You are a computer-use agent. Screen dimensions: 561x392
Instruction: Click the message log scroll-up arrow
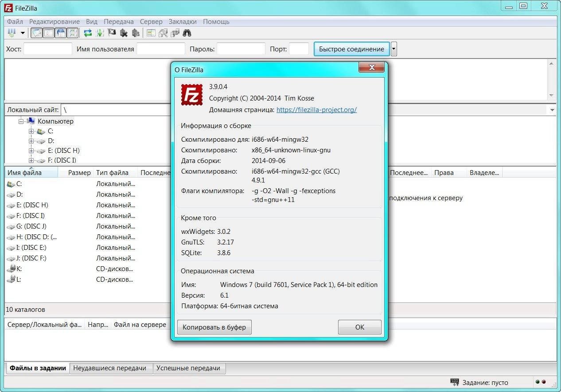[552, 64]
